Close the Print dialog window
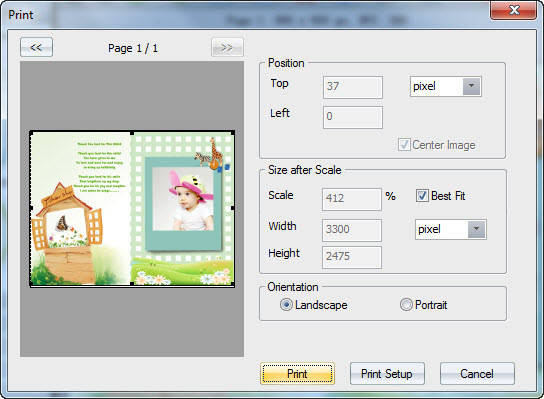544x399 pixels. (513, 10)
